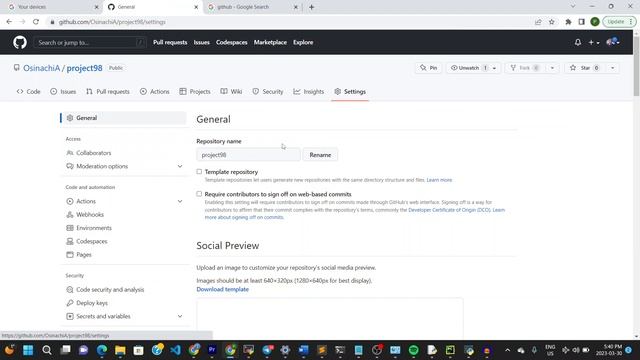This screenshot has height=360, width=640.
Task: Open GitHub home via Octocat logo
Action: 20,42
